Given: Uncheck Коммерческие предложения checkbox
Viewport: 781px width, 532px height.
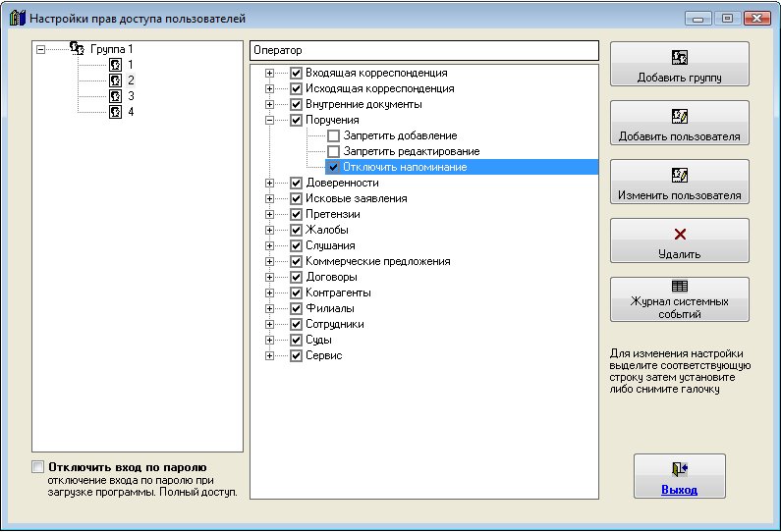Looking at the screenshot, I should click(x=297, y=261).
